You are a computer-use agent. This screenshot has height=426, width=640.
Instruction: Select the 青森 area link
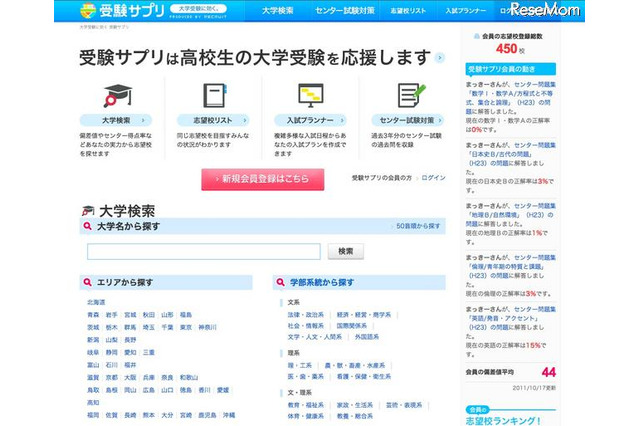click(93, 315)
